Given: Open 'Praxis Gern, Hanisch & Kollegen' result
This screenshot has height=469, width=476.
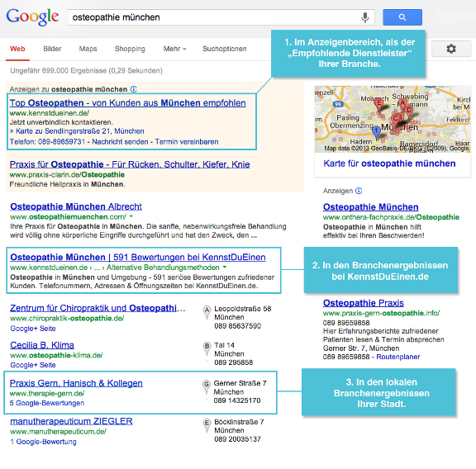Looking at the screenshot, I should click(76, 383).
